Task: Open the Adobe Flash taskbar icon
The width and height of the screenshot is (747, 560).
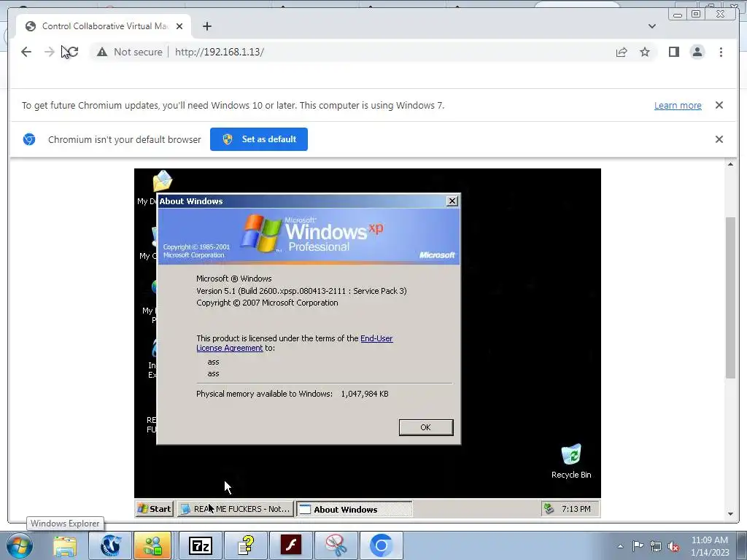Action: click(290, 545)
